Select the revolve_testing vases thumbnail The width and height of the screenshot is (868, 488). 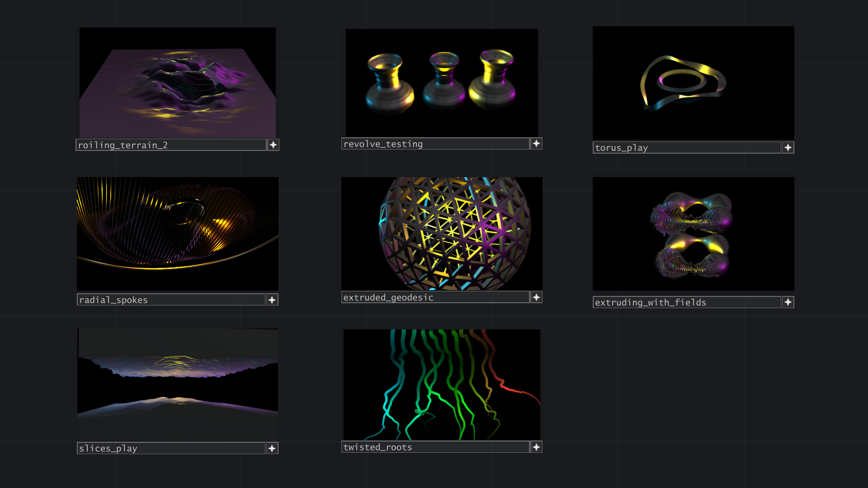pos(442,83)
